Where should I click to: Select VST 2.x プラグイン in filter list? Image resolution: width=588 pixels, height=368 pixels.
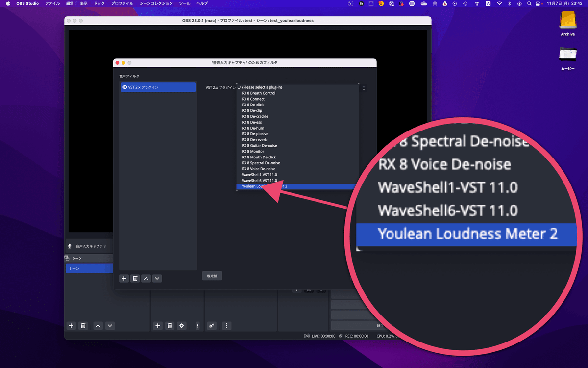(x=158, y=87)
